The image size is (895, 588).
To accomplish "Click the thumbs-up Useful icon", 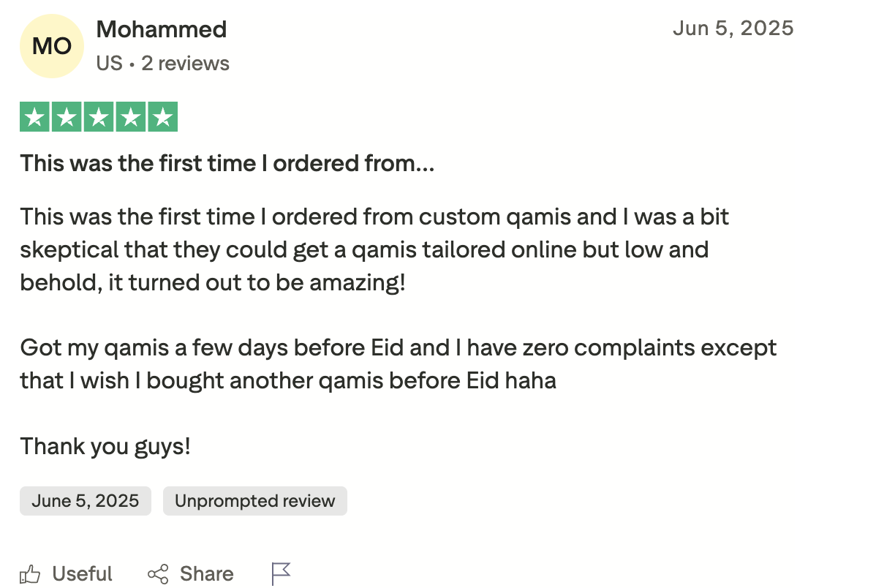I will (x=30, y=574).
